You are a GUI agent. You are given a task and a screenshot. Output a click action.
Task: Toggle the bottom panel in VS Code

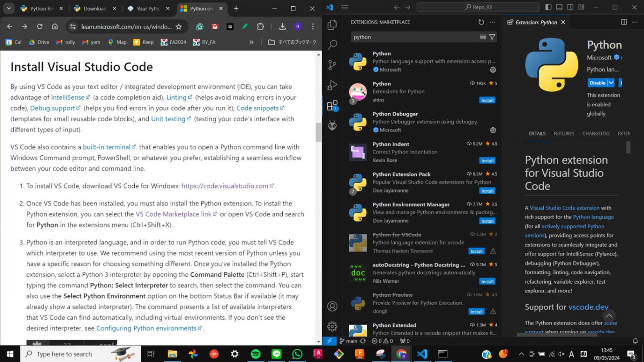pos(559,7)
